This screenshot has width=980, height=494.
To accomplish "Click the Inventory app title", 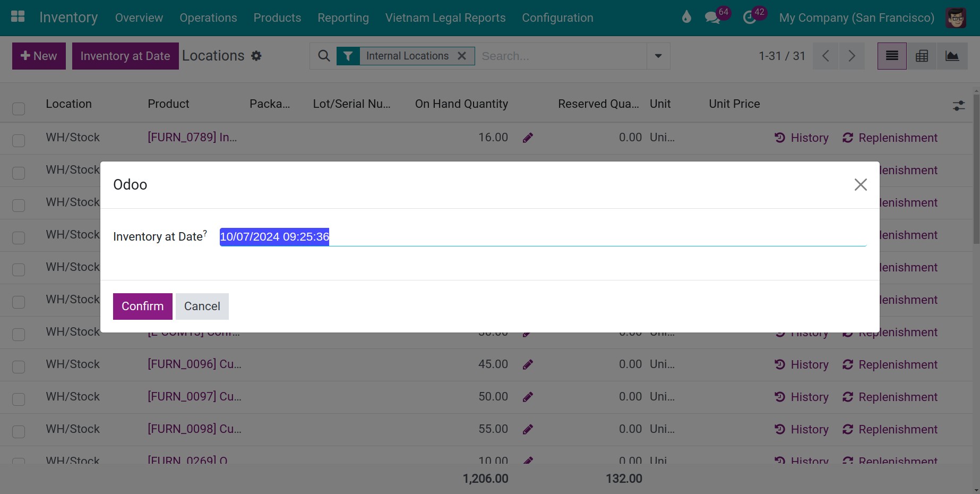I will coord(68,18).
